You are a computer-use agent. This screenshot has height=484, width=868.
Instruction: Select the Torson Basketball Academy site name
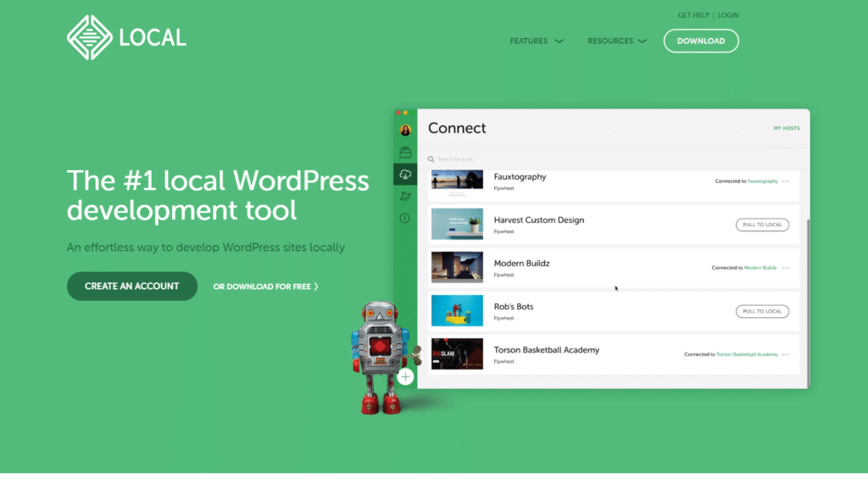pos(547,350)
